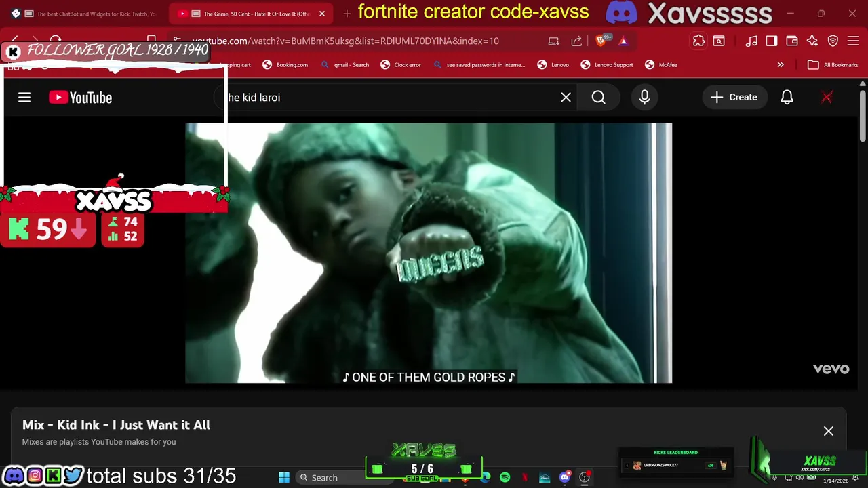868x488 pixels.
Task: Open YouTube notifications bell
Action: click(787, 98)
